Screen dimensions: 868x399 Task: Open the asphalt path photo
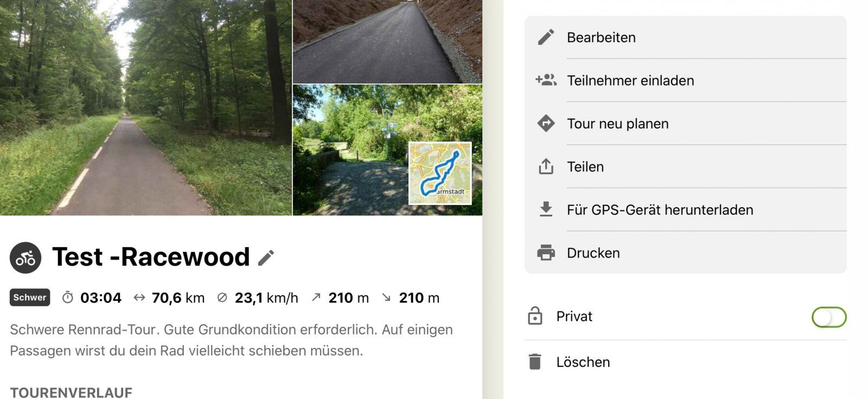click(x=387, y=41)
